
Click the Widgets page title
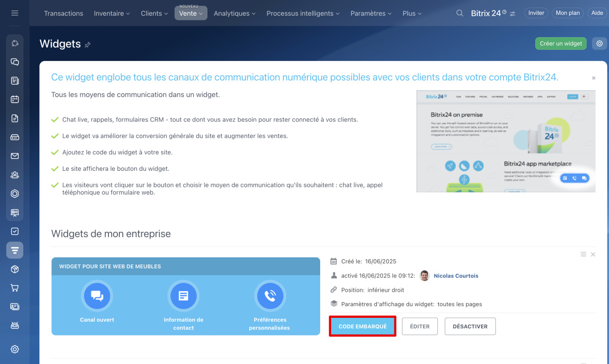pos(60,44)
